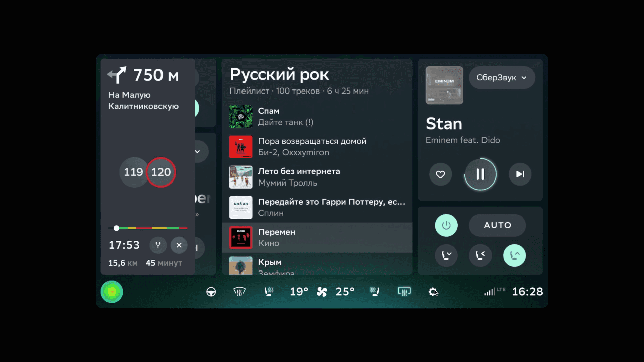This screenshot has width=644, height=362.
Task: Tap the 16:28 clock
Action: click(527, 292)
